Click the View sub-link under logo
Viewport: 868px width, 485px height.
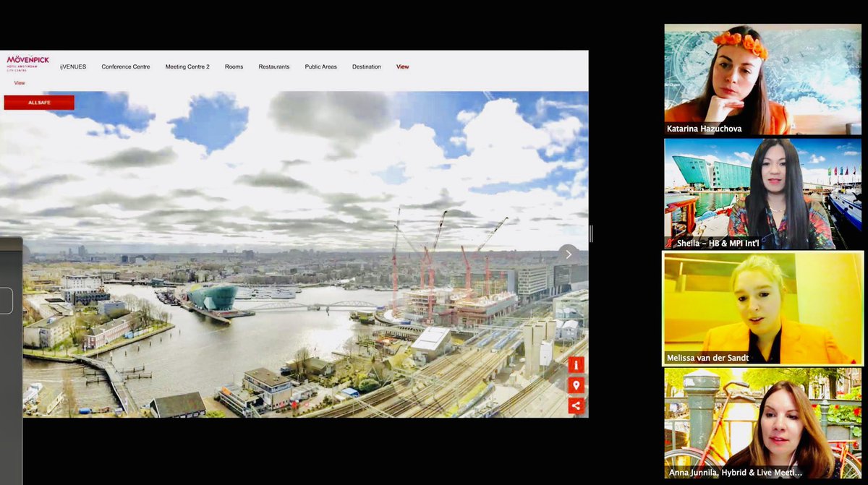coord(20,83)
